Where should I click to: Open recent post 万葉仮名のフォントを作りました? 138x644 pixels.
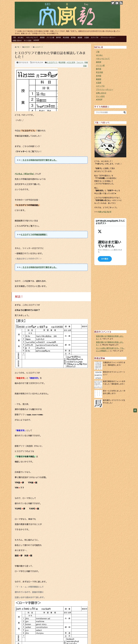(114, 364)
